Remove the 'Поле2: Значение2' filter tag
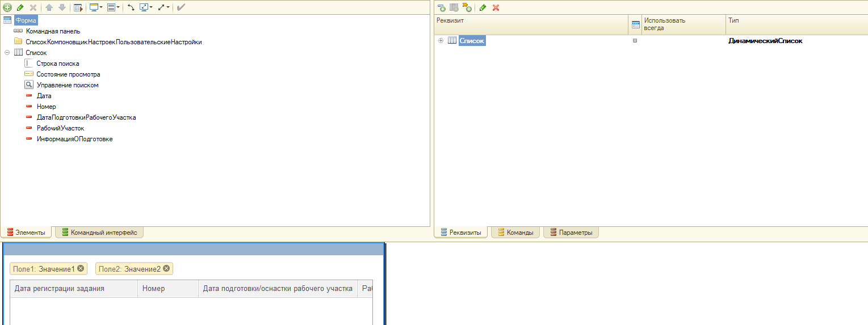 166,269
